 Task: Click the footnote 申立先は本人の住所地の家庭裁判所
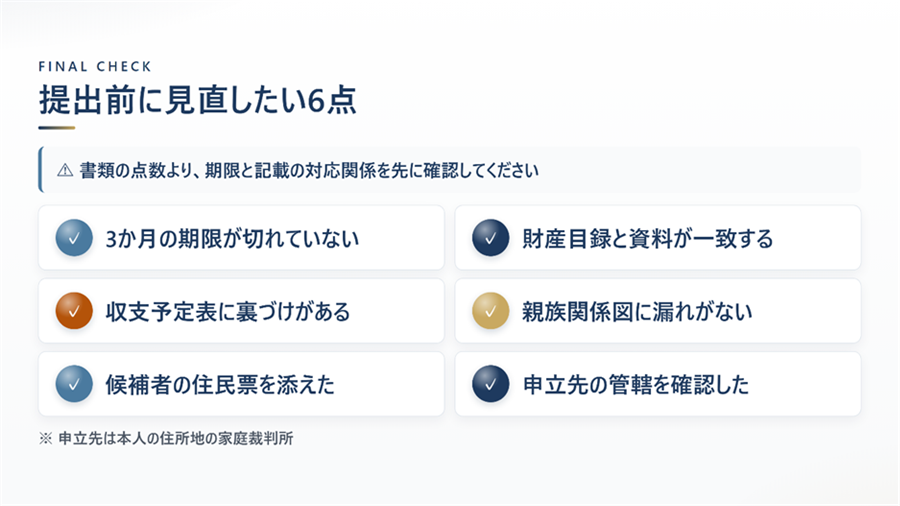(x=176, y=439)
